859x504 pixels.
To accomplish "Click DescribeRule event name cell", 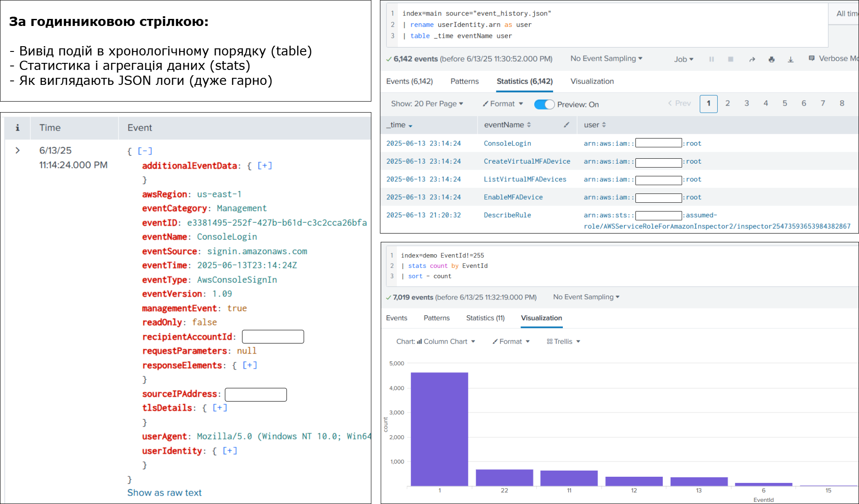I will 507,215.
